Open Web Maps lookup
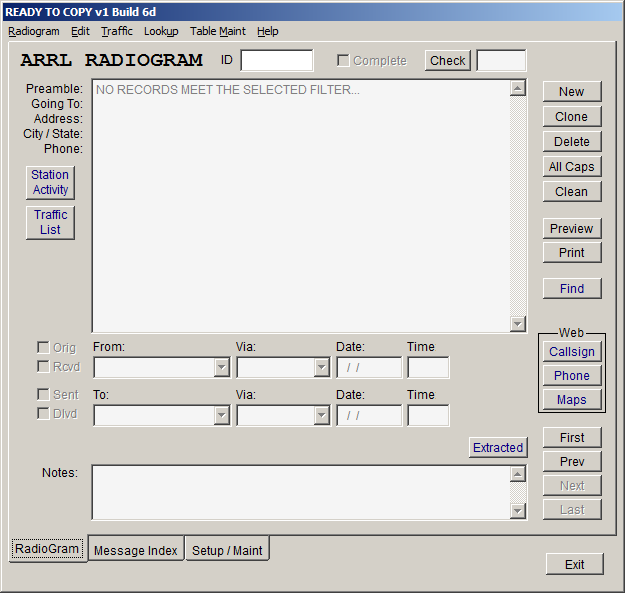This screenshot has height=593, width=625. [x=572, y=399]
